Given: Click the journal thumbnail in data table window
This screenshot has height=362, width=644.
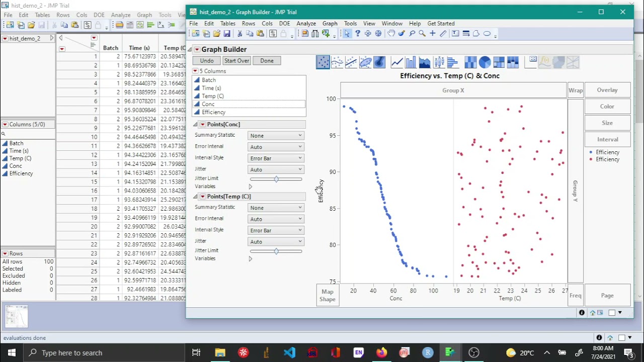Looking at the screenshot, I should [x=16, y=316].
